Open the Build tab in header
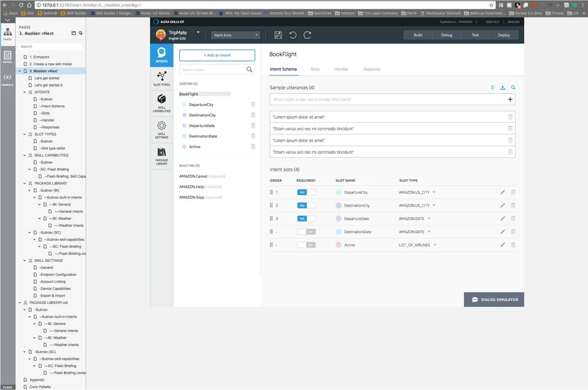The height and width of the screenshot is (390, 588). click(418, 35)
